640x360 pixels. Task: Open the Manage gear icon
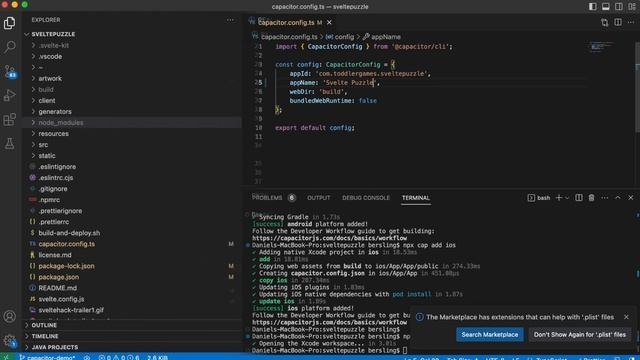click(x=9, y=340)
